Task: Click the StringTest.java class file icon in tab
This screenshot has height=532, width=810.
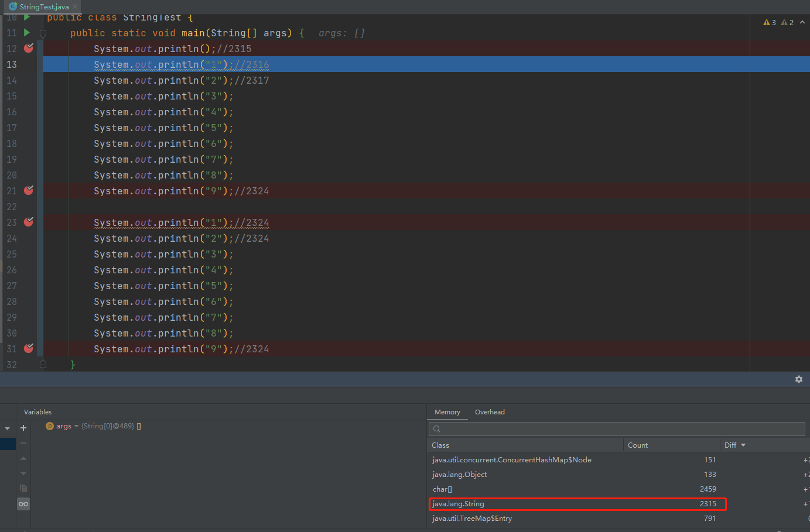Action: coord(13,6)
